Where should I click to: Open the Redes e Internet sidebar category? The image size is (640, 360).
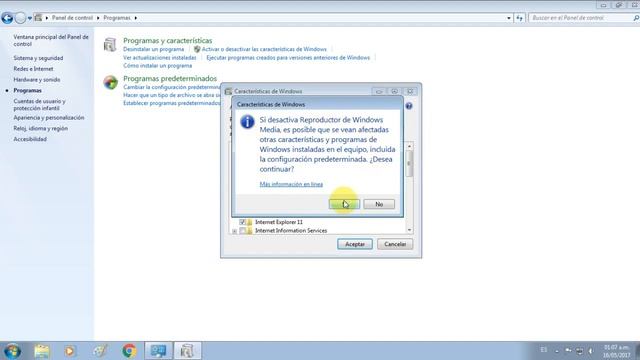coord(33,69)
